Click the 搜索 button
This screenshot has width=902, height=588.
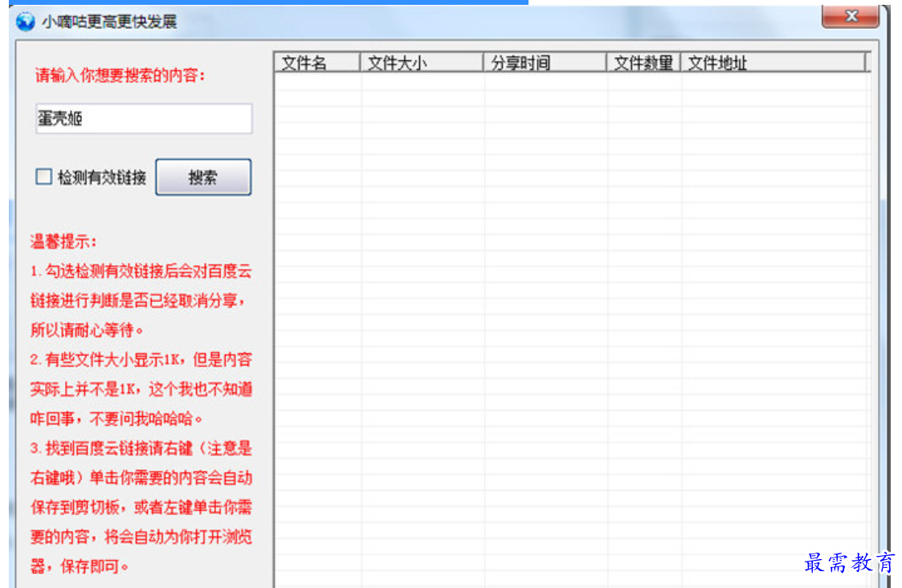click(x=203, y=178)
